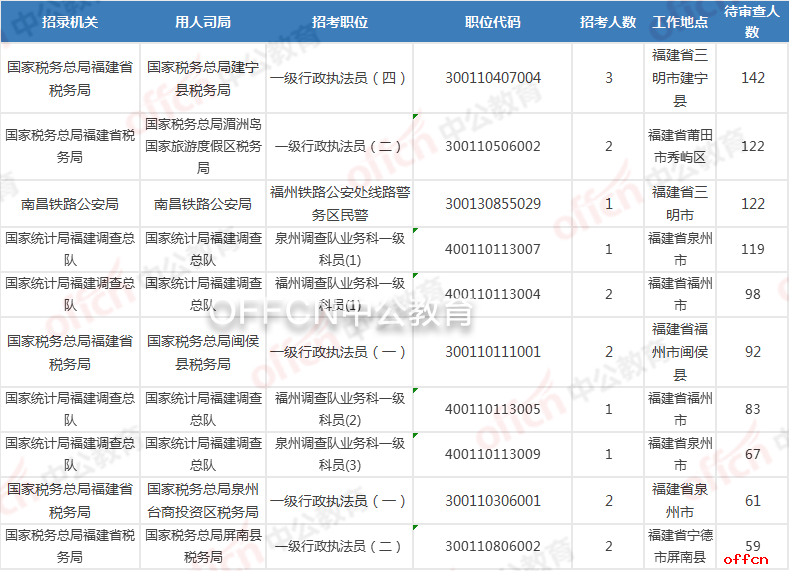Select the 招考人数 column header
The height and width of the screenshot is (571, 789).
pos(608,22)
